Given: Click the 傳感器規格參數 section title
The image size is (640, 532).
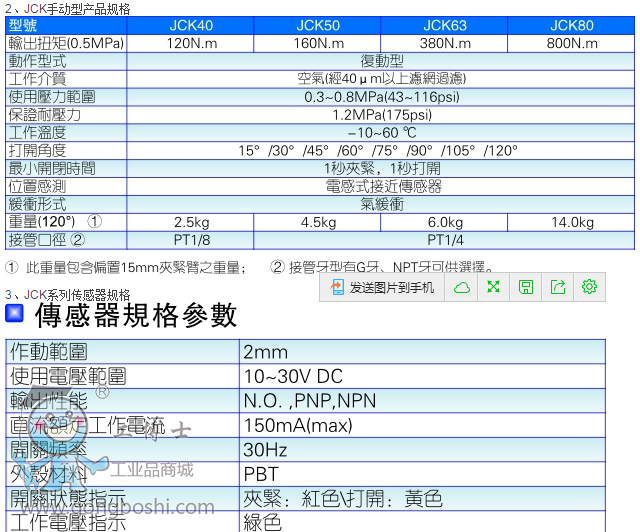Looking at the screenshot, I should 136,315.
